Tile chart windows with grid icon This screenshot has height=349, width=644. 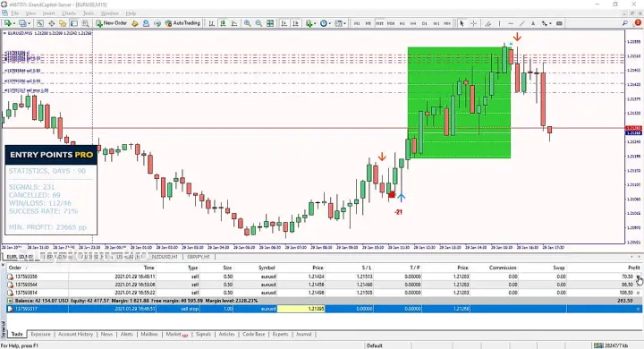[270, 23]
